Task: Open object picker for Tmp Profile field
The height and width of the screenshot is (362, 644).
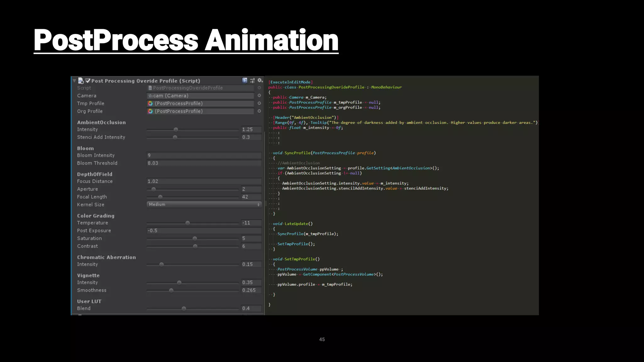Action: [x=259, y=103]
